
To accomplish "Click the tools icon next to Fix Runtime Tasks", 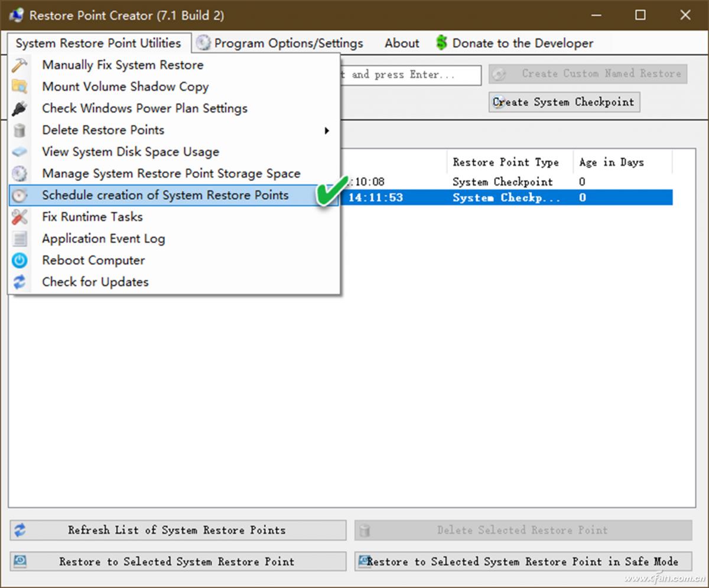I will click(19, 217).
